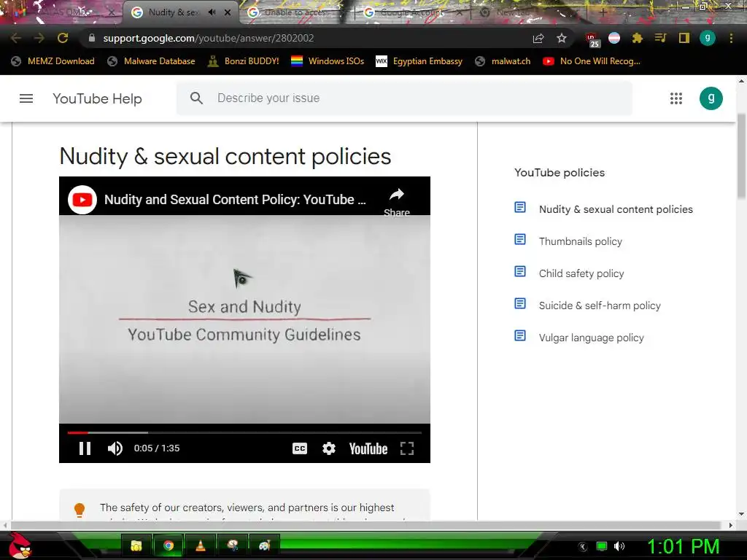The height and width of the screenshot is (560, 747).
Task: Open the Google account avatar on the YouTube Help page
Action: (711, 98)
